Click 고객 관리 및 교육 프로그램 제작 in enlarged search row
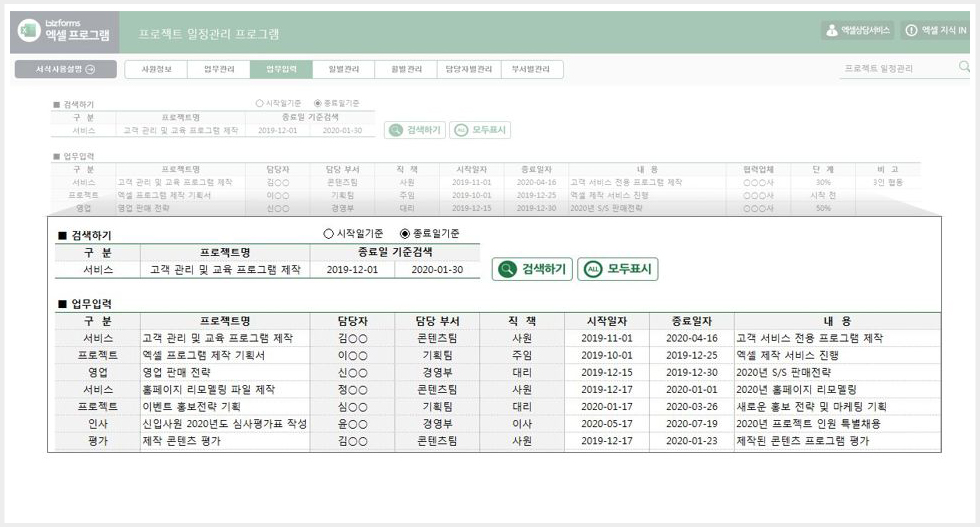980x527 pixels. tap(225, 269)
